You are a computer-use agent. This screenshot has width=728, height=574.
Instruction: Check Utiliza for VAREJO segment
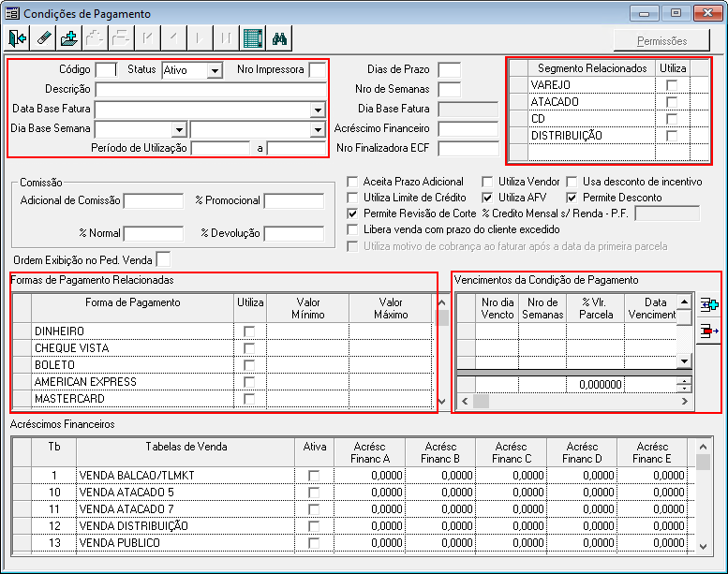pyautogui.click(x=672, y=85)
